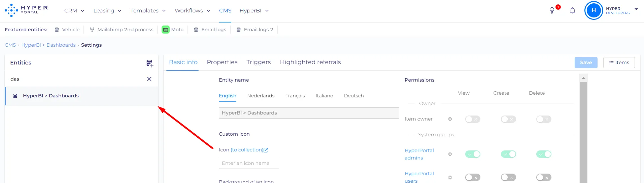The width and height of the screenshot is (644, 183).
Task: Click the scrollbar up arrow
Action: tap(584, 78)
